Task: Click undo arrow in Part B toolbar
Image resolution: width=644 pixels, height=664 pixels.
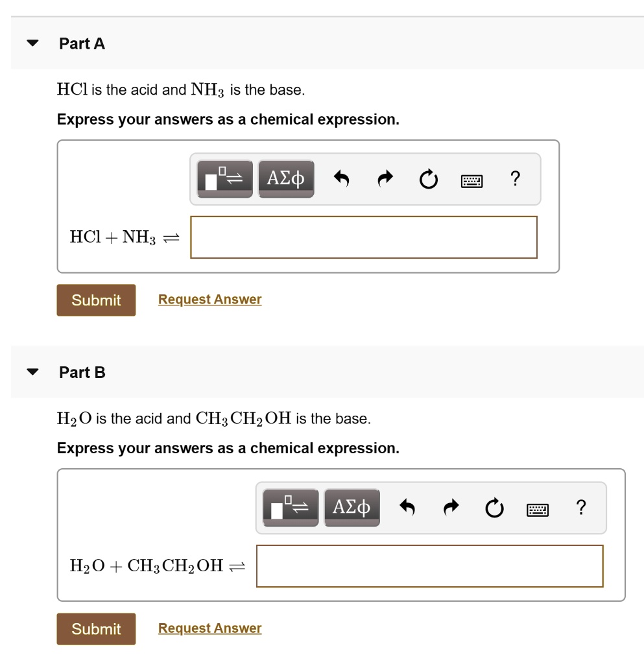Action: pyautogui.click(x=407, y=507)
